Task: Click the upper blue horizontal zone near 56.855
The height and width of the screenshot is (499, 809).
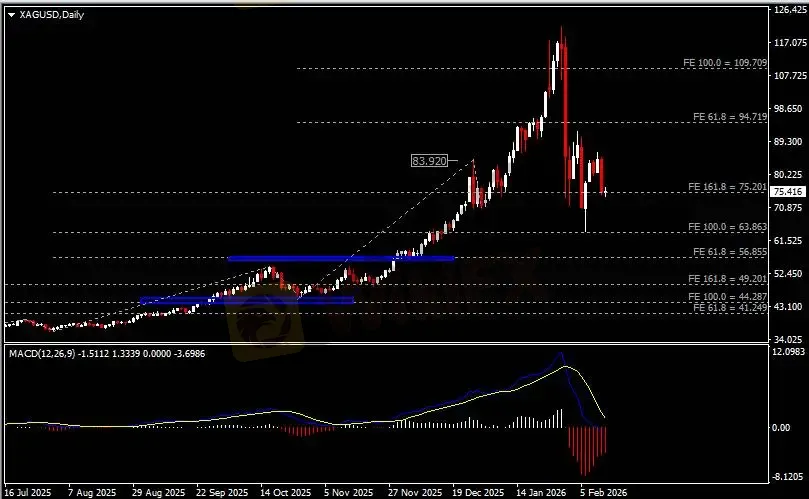Action: click(x=341, y=259)
